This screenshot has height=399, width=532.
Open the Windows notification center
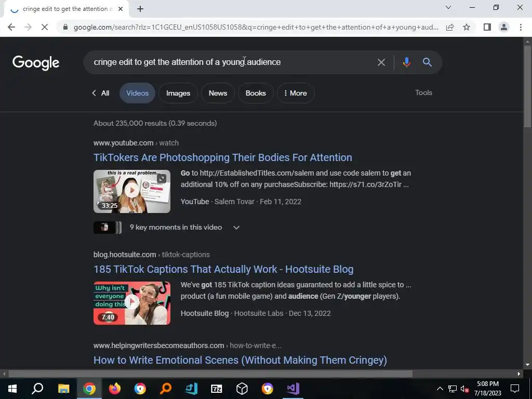pyautogui.click(x=515, y=389)
